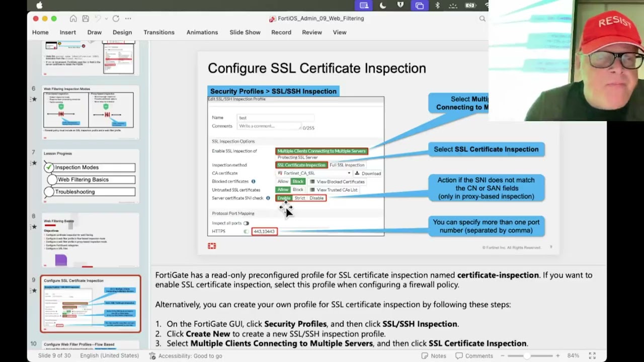The image size is (644, 362).
Task: Go to the Animations tab
Action: (202, 32)
